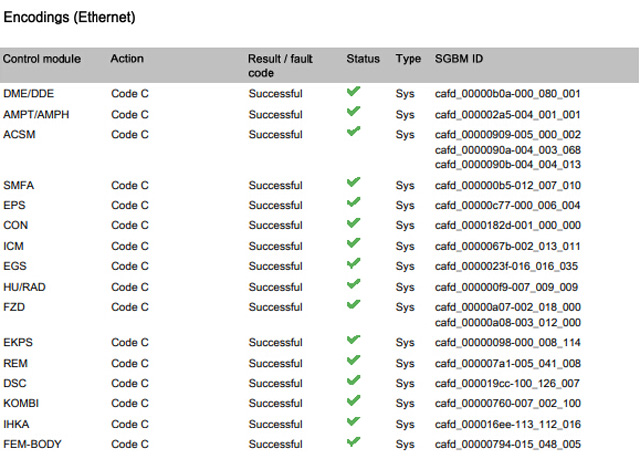Click the Status column header

[363, 59]
